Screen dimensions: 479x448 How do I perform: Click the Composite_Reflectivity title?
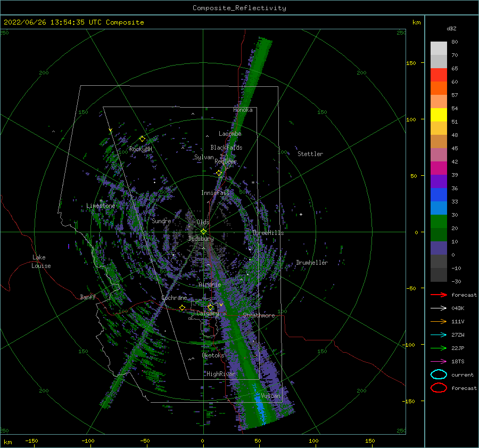pos(240,8)
